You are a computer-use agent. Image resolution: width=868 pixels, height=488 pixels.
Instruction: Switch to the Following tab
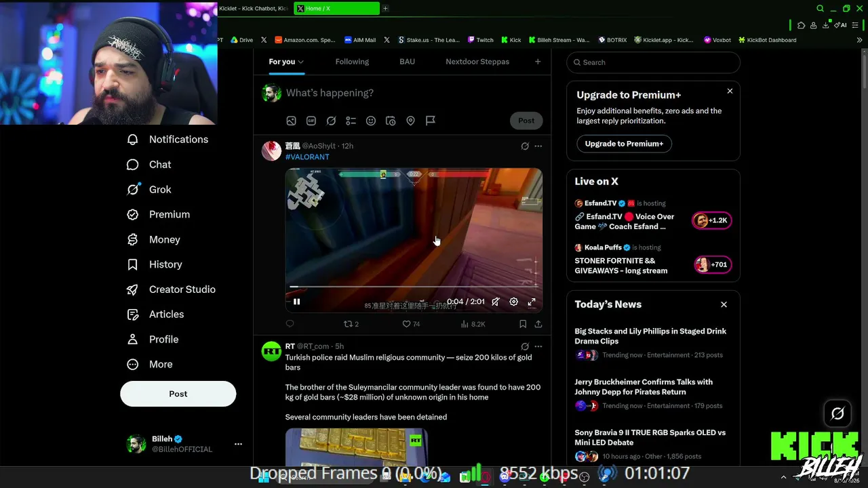click(352, 62)
